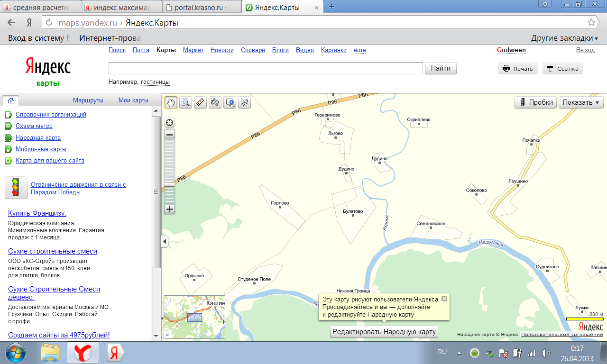Viewport: 607px width, 364px height.
Task: Open the Справочник организаций link
Action: (x=51, y=114)
